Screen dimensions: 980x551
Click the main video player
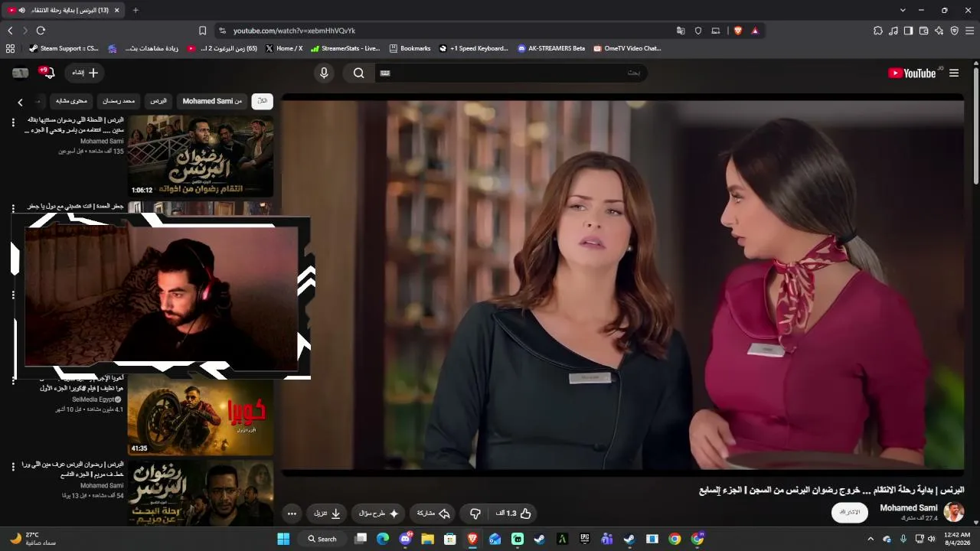coord(622,283)
